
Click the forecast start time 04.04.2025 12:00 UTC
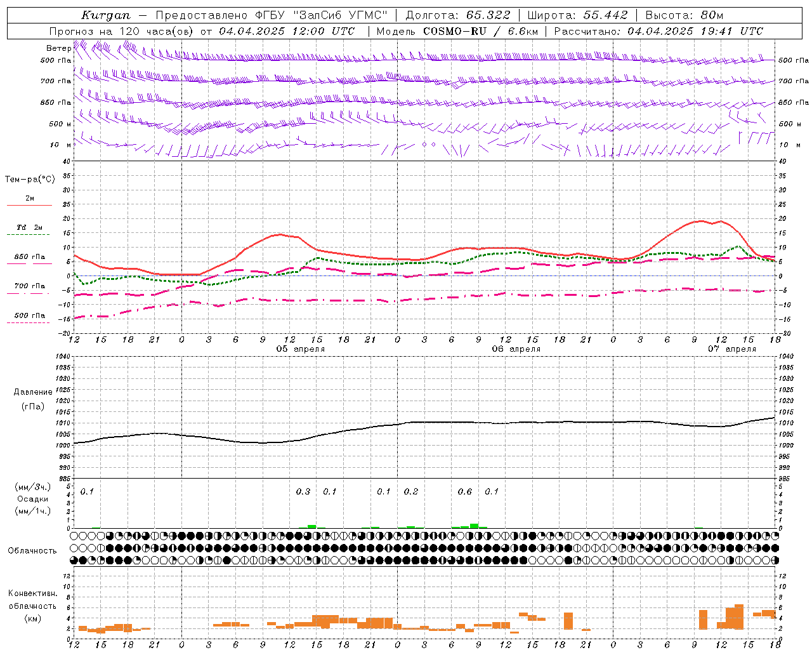point(287,31)
